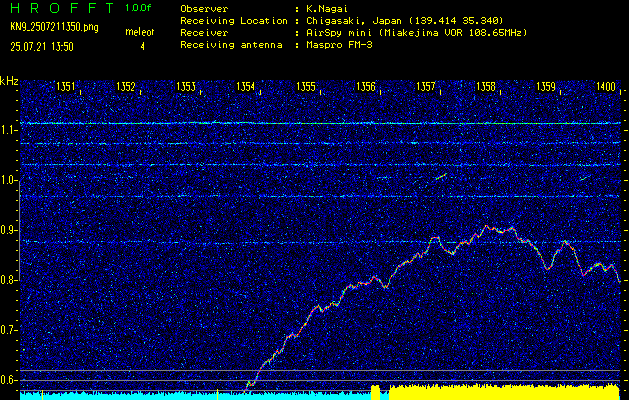Click the 1.0 kHz axis label
The height and width of the screenshot is (400, 629).
point(8,181)
